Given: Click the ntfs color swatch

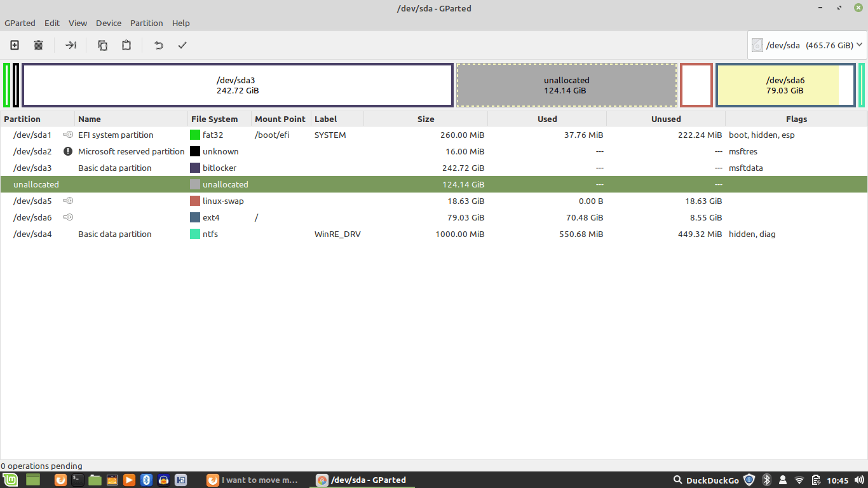Looking at the screenshot, I should (x=195, y=234).
